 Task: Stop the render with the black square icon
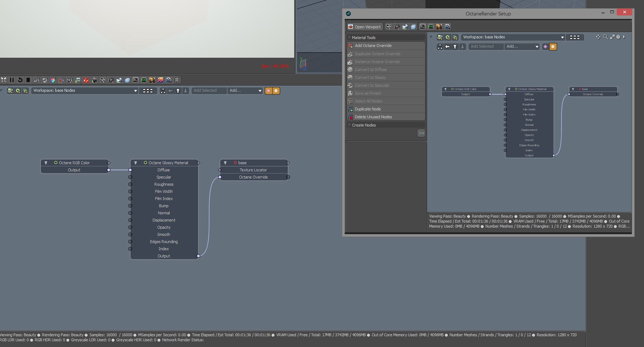tap(28, 80)
